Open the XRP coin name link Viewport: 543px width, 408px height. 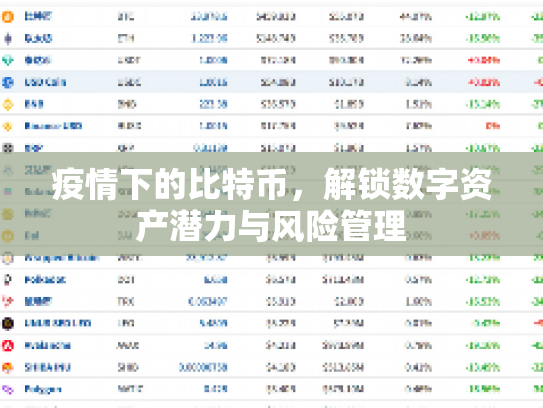pyautogui.click(x=34, y=148)
